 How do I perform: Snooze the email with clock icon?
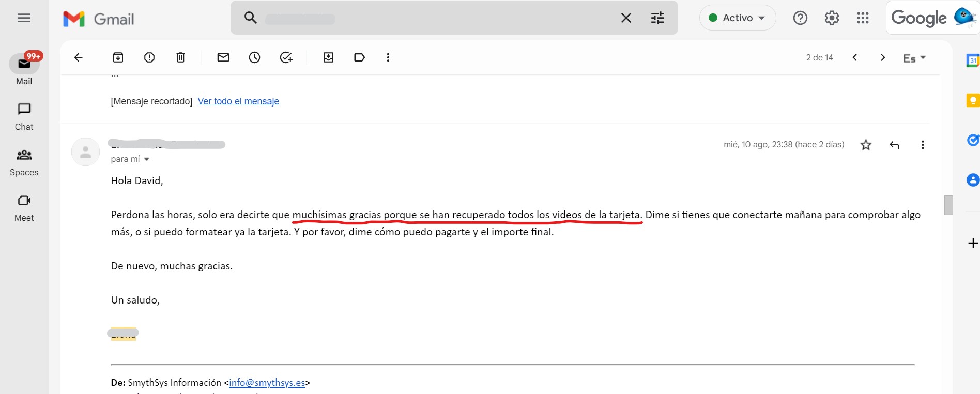tap(254, 57)
